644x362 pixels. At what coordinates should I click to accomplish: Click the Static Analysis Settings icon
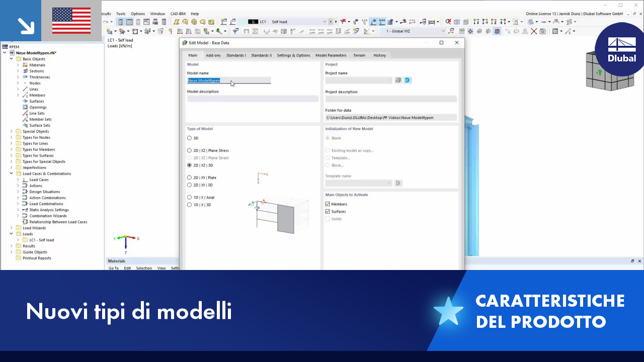tap(25, 210)
